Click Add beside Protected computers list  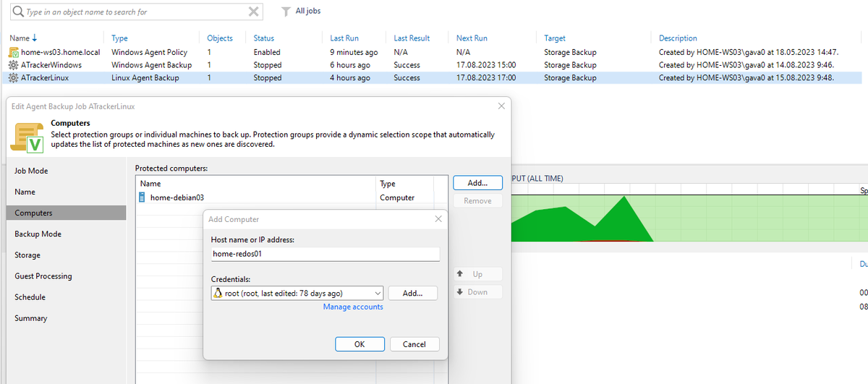click(x=477, y=183)
